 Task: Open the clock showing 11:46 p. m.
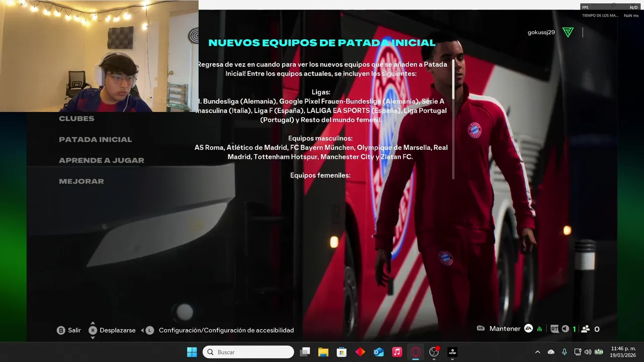(x=623, y=352)
